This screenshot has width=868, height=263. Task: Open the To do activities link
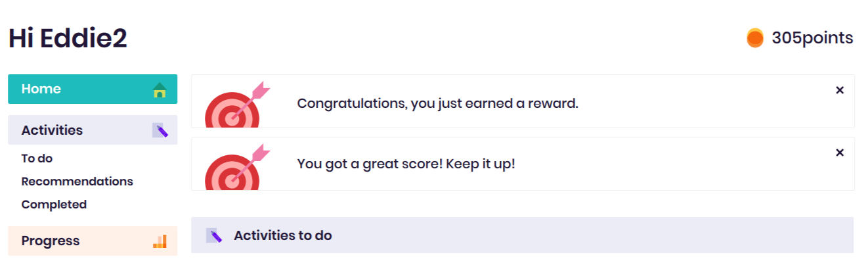click(x=37, y=158)
